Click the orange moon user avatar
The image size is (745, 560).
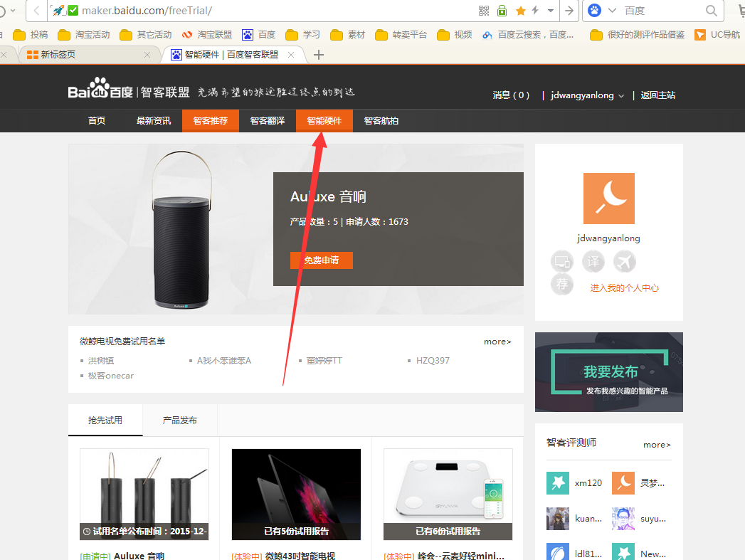point(608,199)
